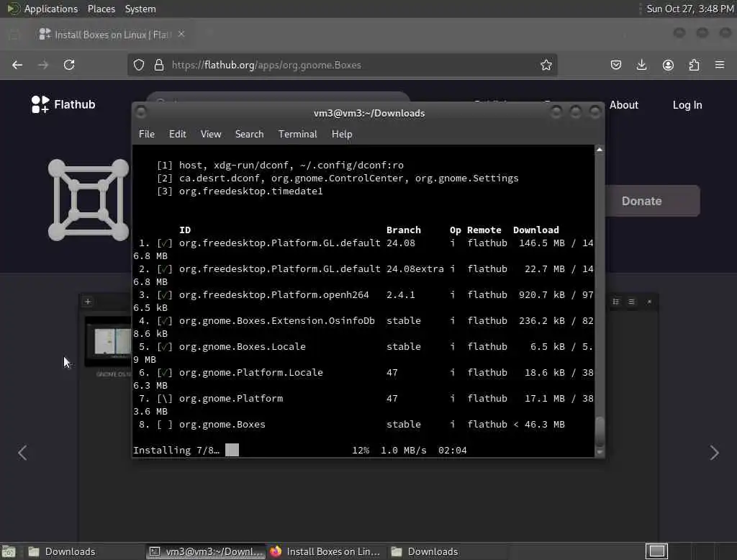Click the screenshot thumbnail in the carousel
737x560 pixels.
pos(109,342)
